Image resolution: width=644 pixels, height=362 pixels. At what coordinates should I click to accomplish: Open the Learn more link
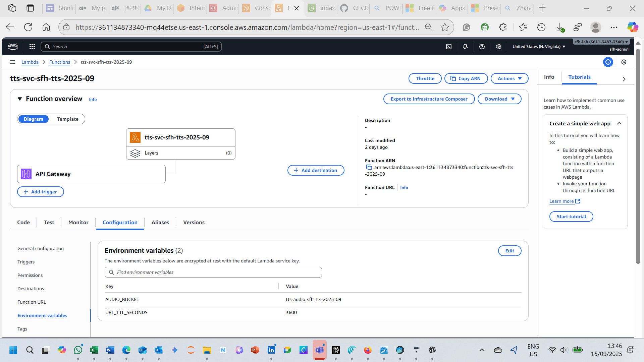pyautogui.click(x=565, y=201)
